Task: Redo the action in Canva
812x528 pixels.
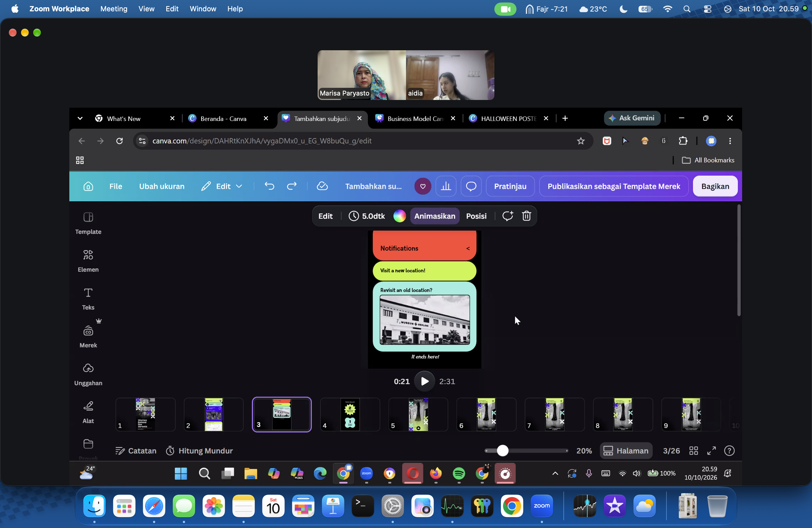Action: pos(292,186)
